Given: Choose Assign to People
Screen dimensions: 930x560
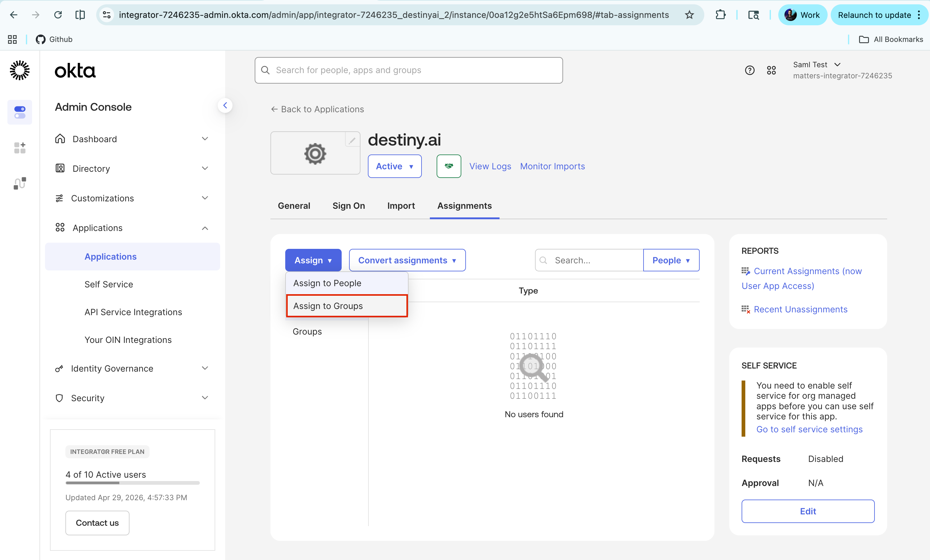Looking at the screenshot, I should point(347,283).
